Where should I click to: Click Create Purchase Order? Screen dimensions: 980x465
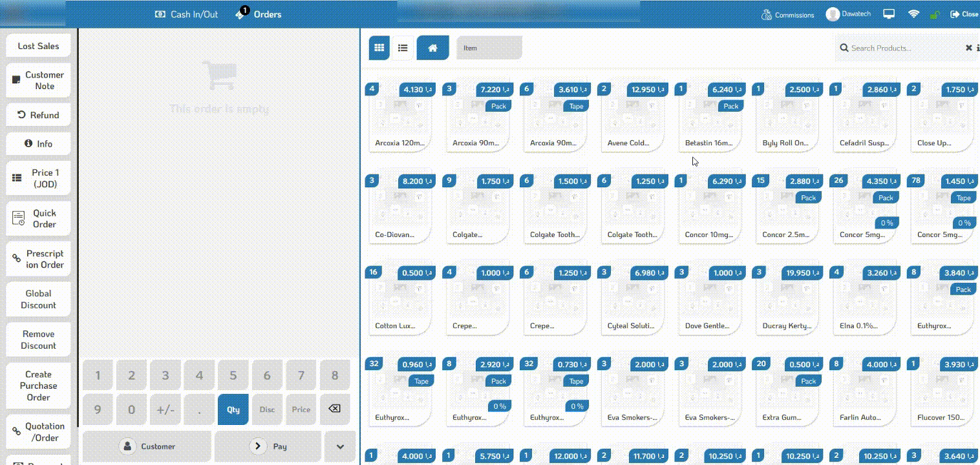[38, 386]
